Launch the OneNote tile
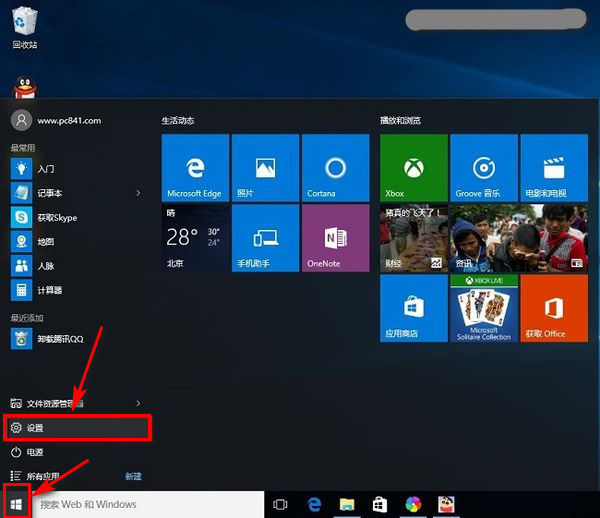Viewport: 600px width, 518px height. tap(336, 238)
